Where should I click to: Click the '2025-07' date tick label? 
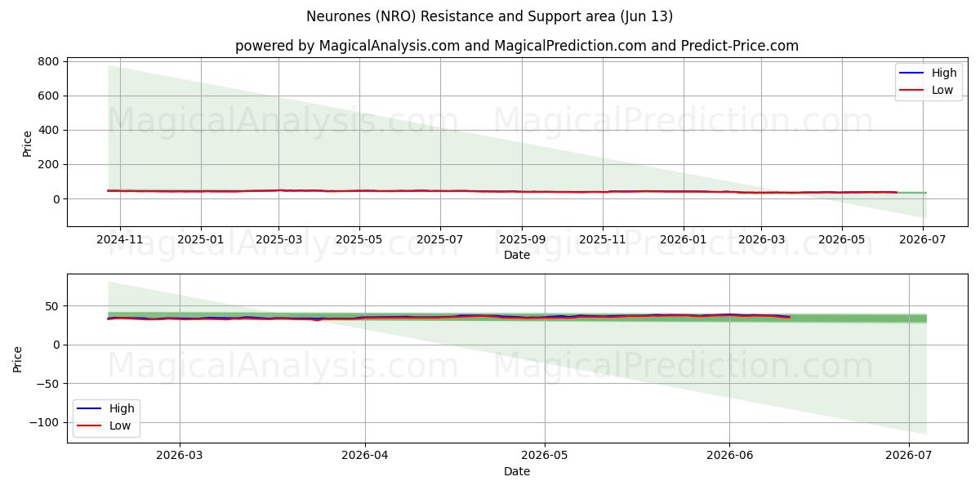click(440, 239)
